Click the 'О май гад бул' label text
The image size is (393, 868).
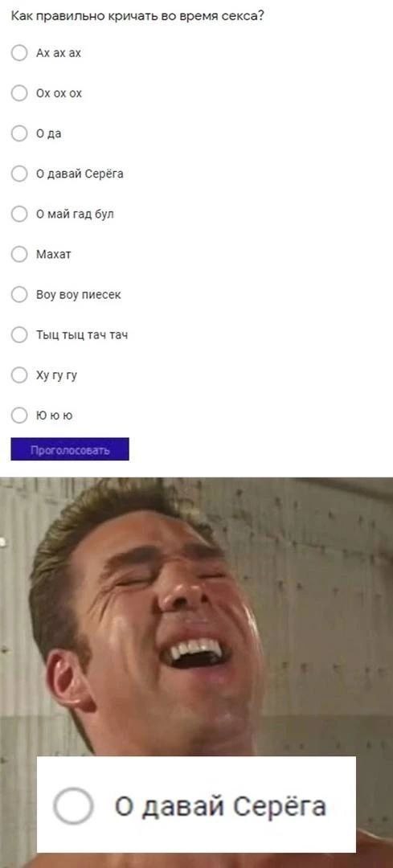[x=75, y=215]
